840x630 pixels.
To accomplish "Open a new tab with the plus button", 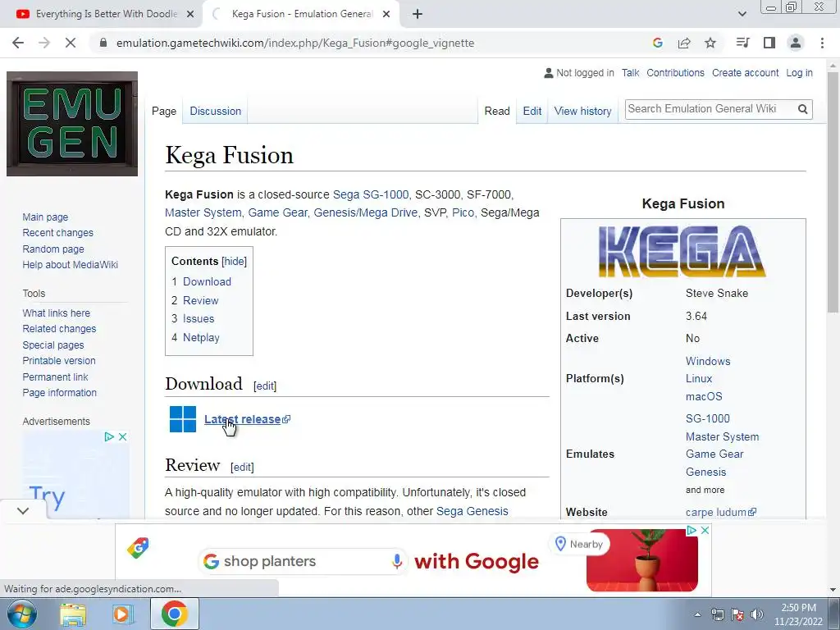I will 418,15.
